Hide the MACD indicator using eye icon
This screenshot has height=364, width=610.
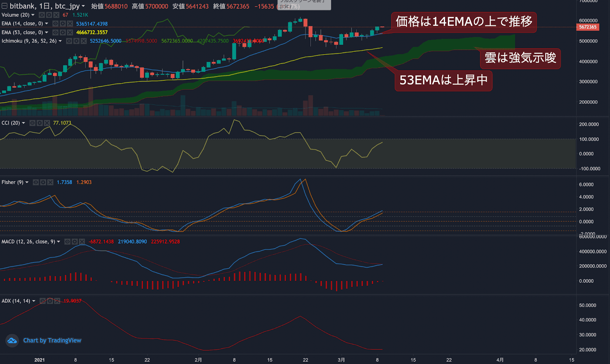tap(67, 241)
